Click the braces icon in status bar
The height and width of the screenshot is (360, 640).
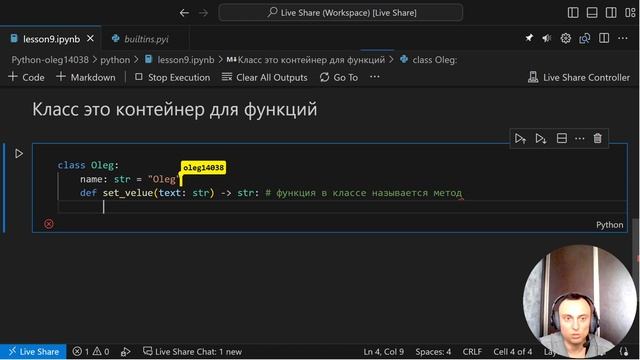(x=624, y=351)
